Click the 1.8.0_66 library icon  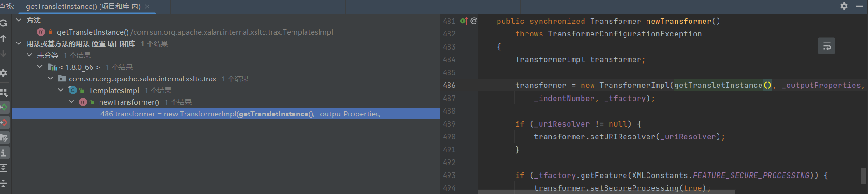pyautogui.click(x=52, y=67)
